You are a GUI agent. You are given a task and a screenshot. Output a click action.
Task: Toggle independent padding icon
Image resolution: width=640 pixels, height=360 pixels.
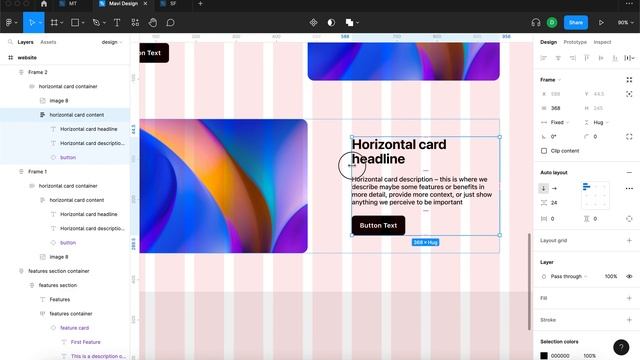629,219
